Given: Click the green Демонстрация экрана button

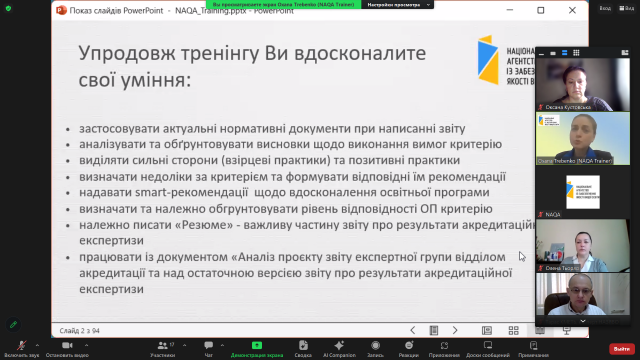Looking at the screenshot, I should click(257, 349).
